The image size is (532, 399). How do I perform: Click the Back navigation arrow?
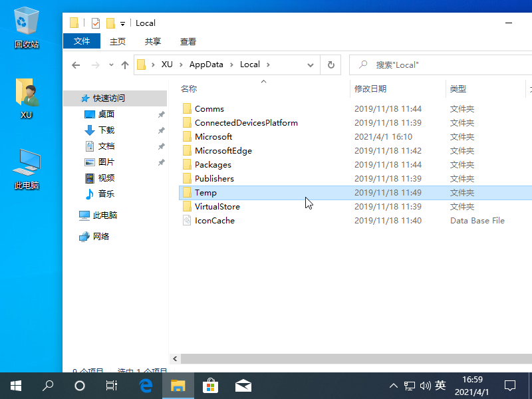pyautogui.click(x=76, y=65)
